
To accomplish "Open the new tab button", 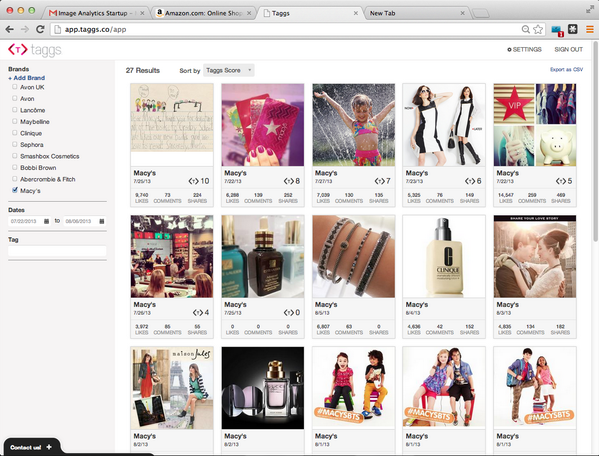I will pyautogui.click(x=481, y=14).
